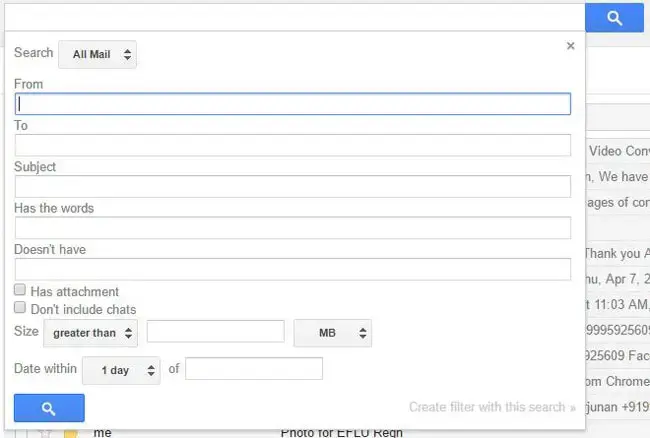Screen dimensions: 650x438
Task: Click the blue search button in panel
Action: click(49, 408)
